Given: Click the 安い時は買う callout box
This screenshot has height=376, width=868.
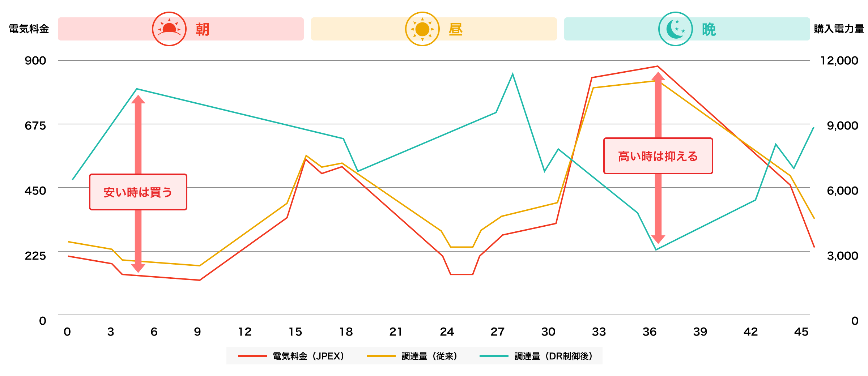Looking at the screenshot, I should click(138, 192).
